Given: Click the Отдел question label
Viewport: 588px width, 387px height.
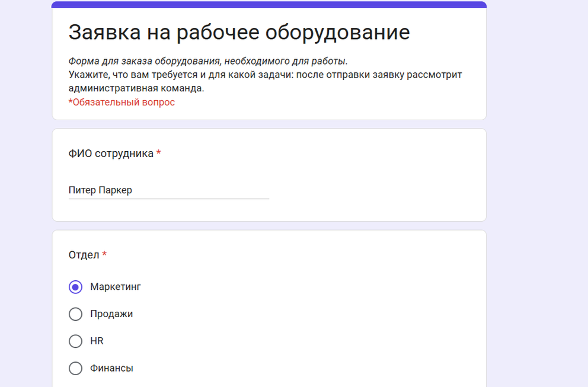Looking at the screenshot, I should pyautogui.click(x=84, y=255).
